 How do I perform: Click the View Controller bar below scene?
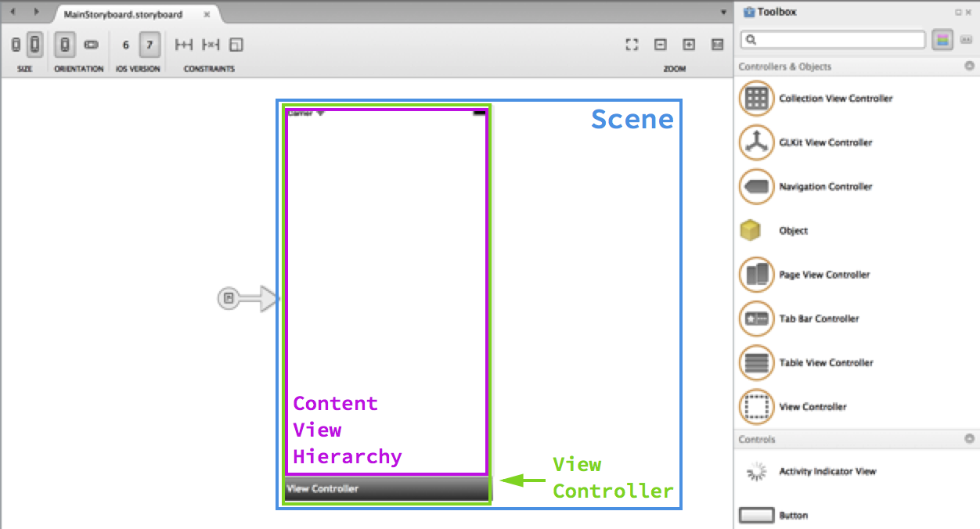[386, 488]
